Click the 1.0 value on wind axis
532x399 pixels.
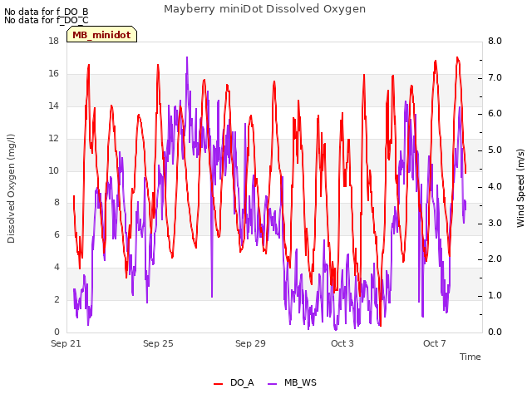tap(495, 296)
